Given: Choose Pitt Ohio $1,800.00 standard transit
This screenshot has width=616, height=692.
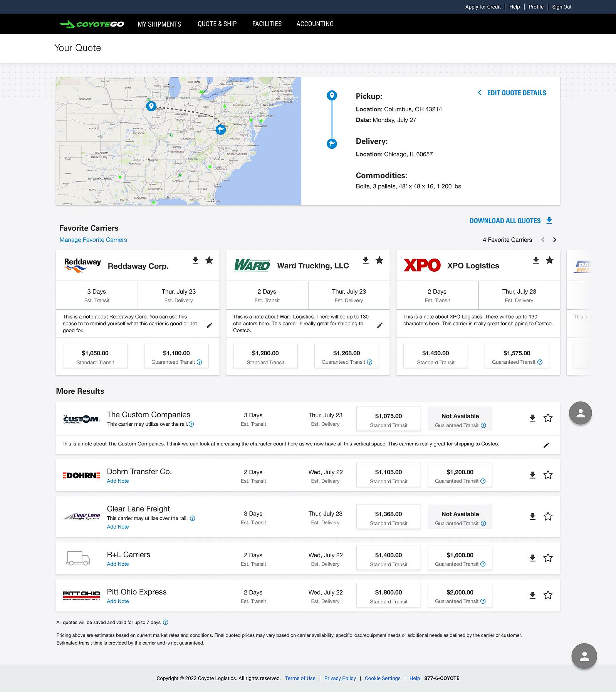Looking at the screenshot, I should pyautogui.click(x=389, y=595).
